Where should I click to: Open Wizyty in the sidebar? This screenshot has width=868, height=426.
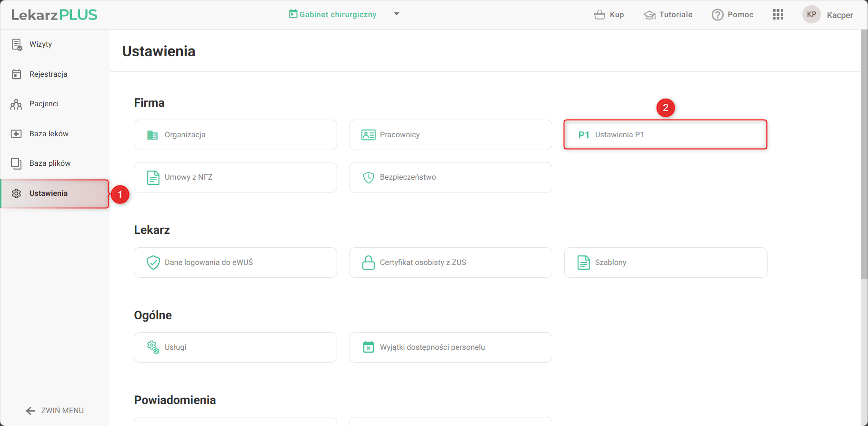coord(40,44)
